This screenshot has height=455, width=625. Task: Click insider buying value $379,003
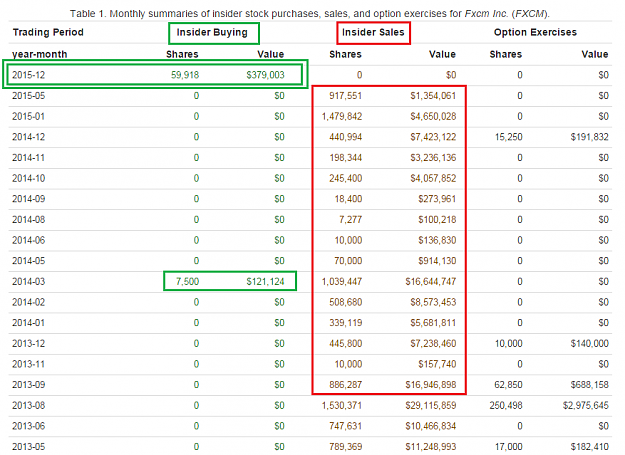[x=265, y=75]
